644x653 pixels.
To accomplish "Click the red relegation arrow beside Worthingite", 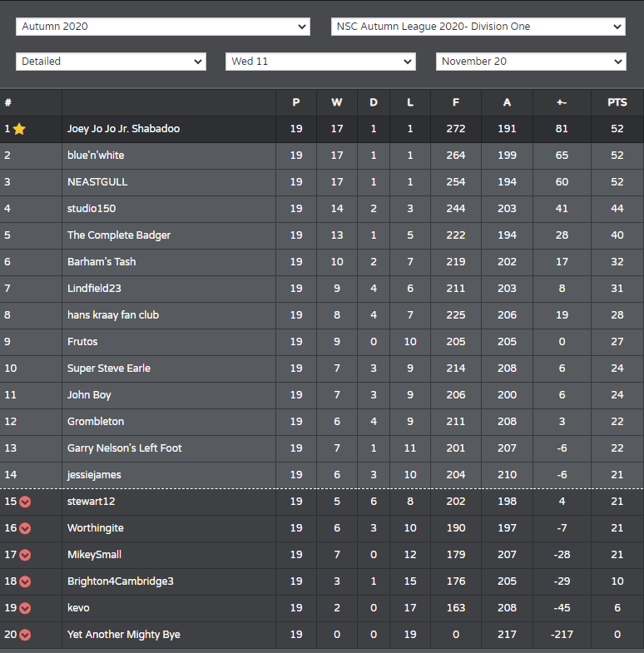I will [x=25, y=528].
